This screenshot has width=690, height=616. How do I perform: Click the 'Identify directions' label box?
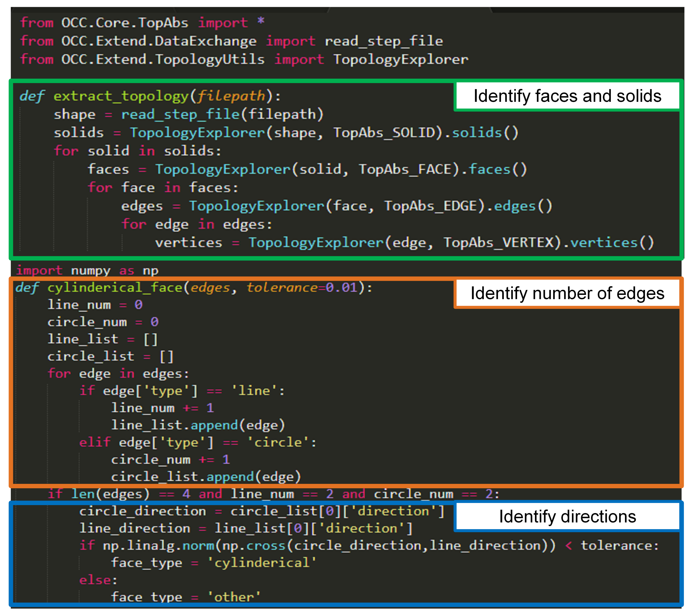tap(567, 516)
